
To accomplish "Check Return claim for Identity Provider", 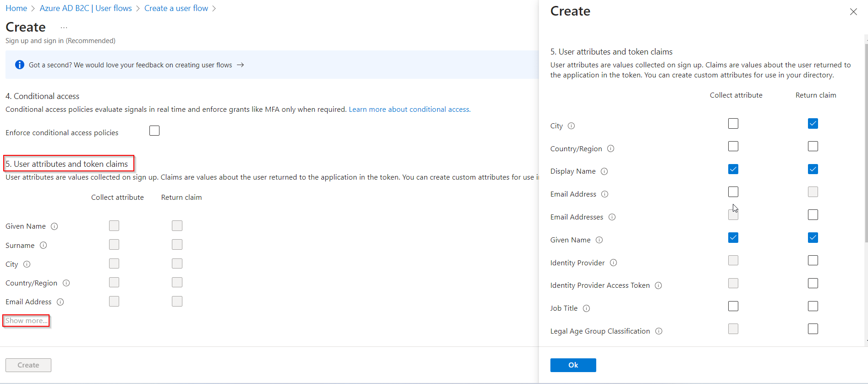I will [x=813, y=260].
